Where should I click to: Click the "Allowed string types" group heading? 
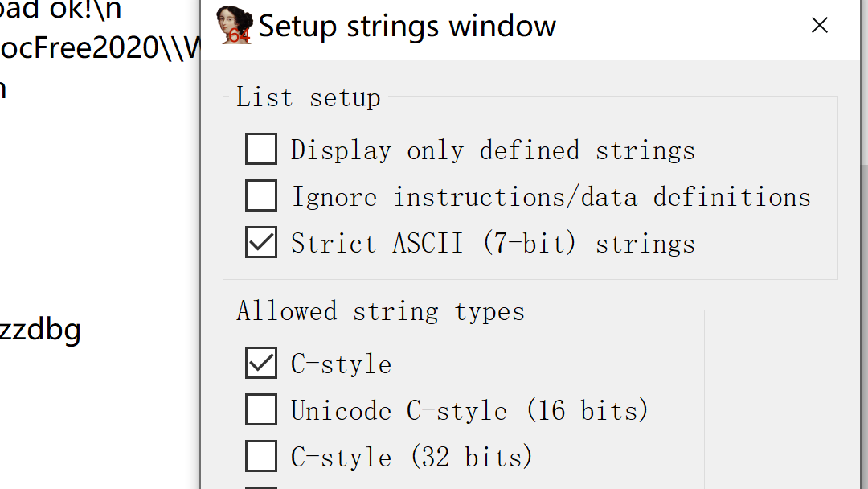[380, 311]
